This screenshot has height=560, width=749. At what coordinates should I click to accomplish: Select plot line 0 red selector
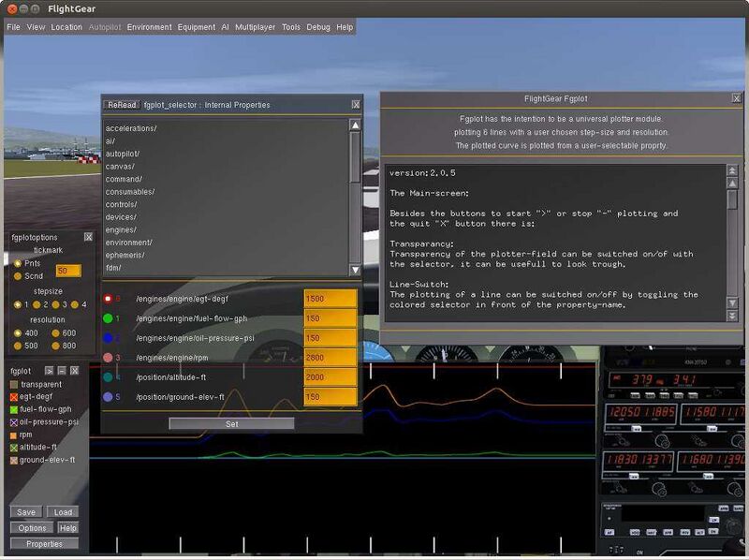[108, 299]
